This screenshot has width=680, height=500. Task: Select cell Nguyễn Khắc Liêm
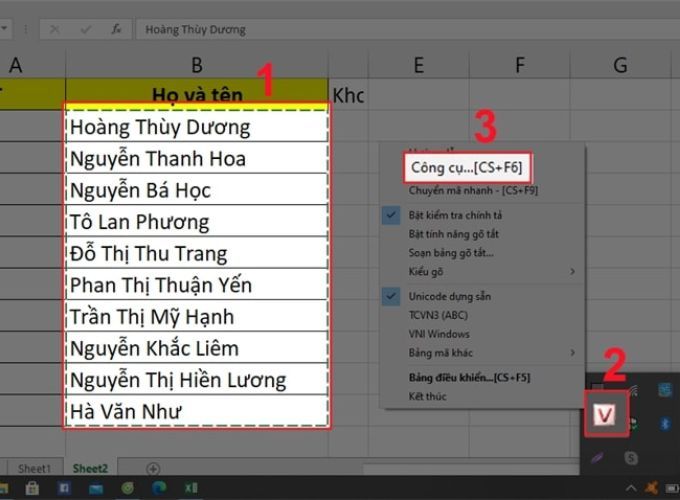pos(197,348)
